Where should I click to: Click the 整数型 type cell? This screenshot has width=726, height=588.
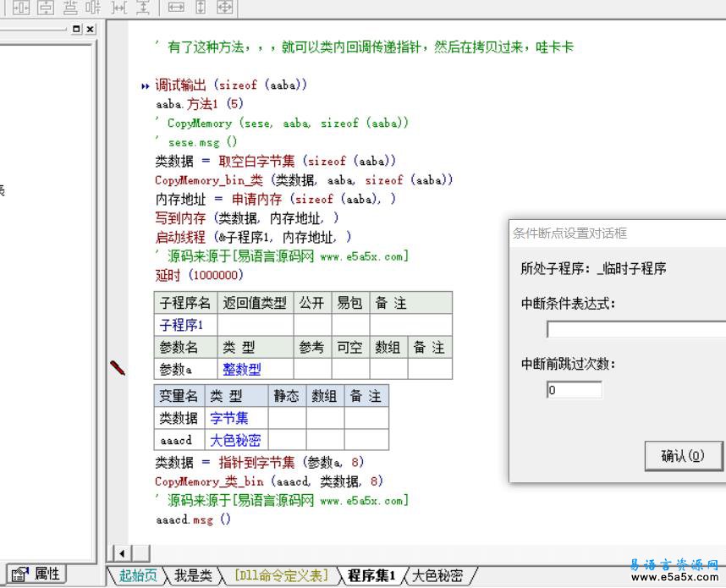[256, 369]
